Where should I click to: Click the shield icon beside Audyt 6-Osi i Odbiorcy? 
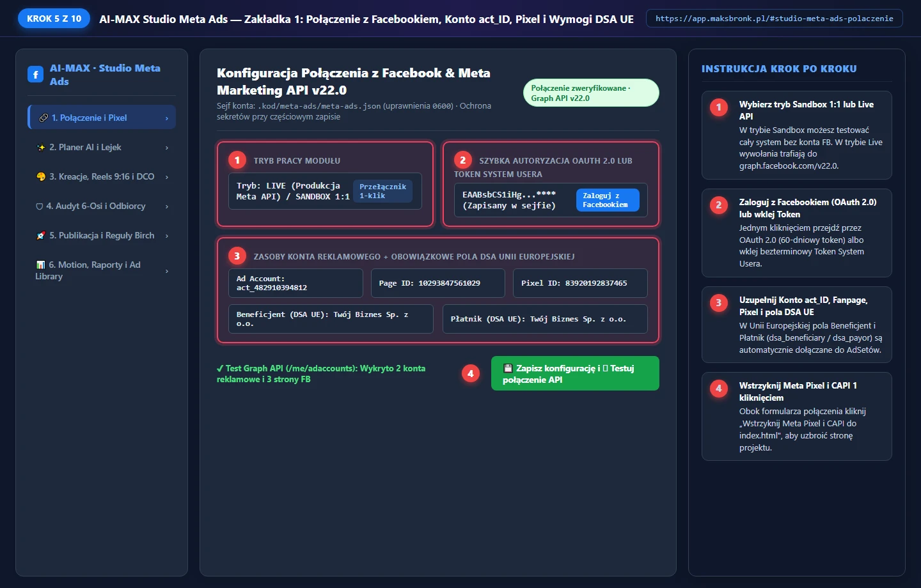pyautogui.click(x=40, y=206)
